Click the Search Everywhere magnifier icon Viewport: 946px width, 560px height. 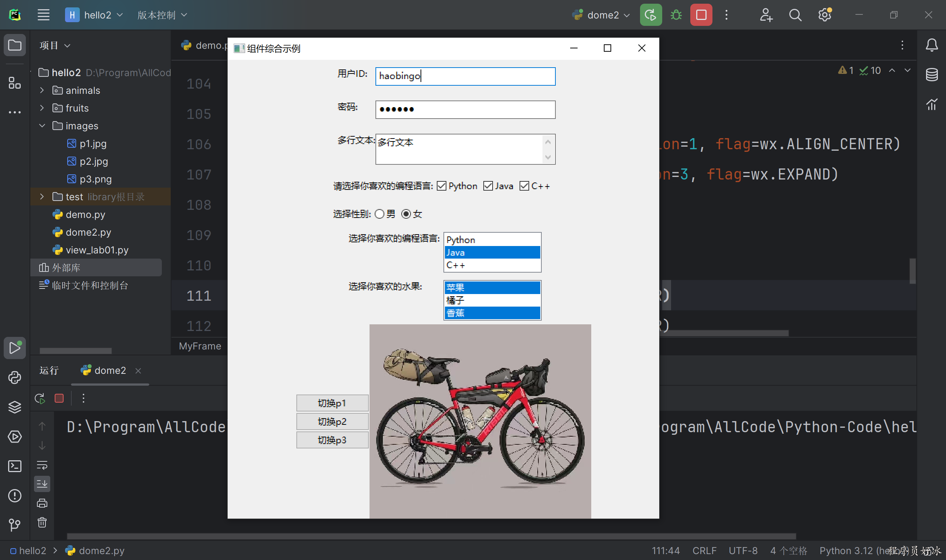point(795,15)
